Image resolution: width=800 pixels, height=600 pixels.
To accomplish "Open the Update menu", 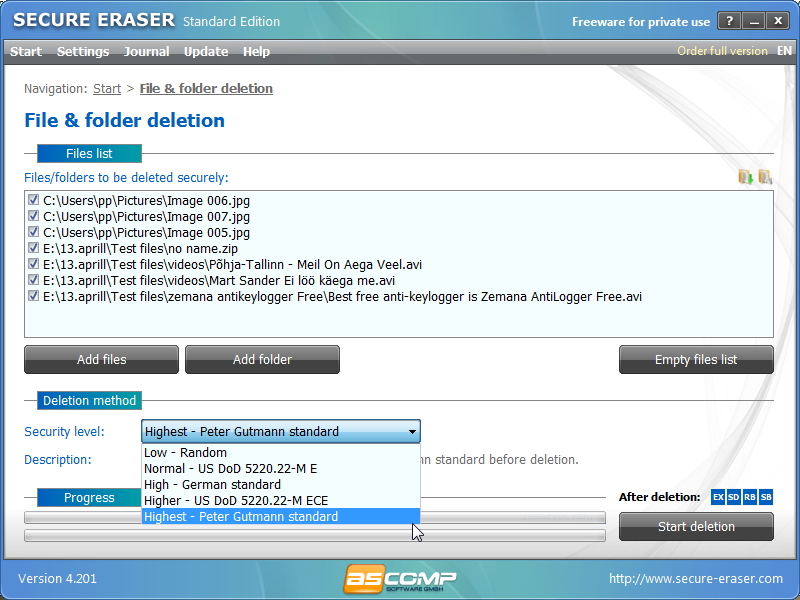I will point(206,52).
